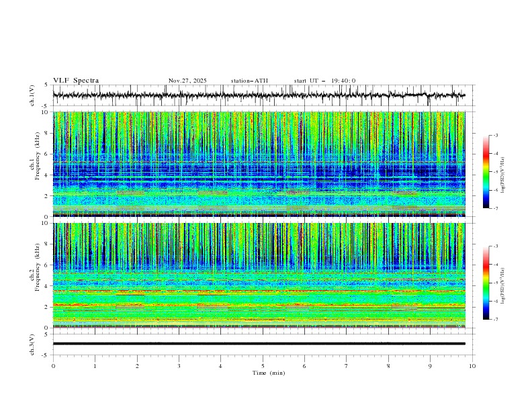The image size is (532, 411).
Task: Select the date text "Nov.27, 2025"
Action: pos(187,81)
